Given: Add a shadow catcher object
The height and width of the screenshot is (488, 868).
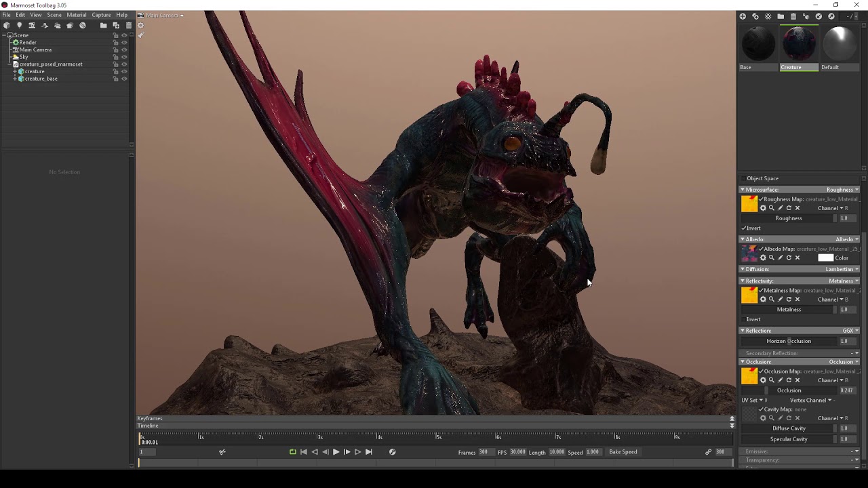Looking at the screenshot, I should point(45,25).
